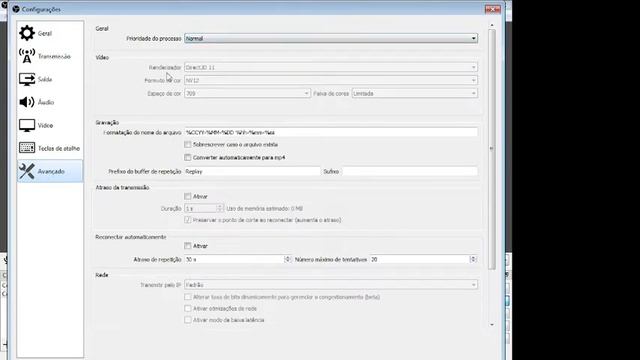640x360 pixels.
Task: Switch to the Vídeo tab label
Action: (x=45, y=125)
